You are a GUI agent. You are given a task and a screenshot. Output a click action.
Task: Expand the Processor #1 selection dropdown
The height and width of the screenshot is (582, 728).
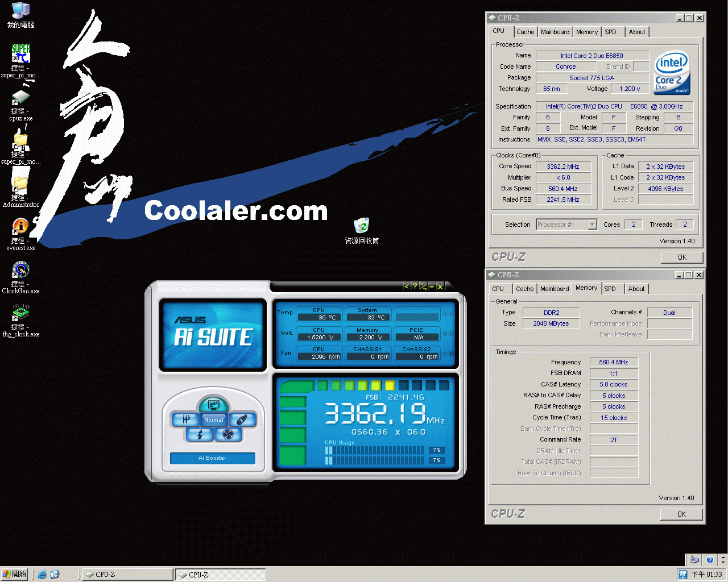click(x=592, y=225)
